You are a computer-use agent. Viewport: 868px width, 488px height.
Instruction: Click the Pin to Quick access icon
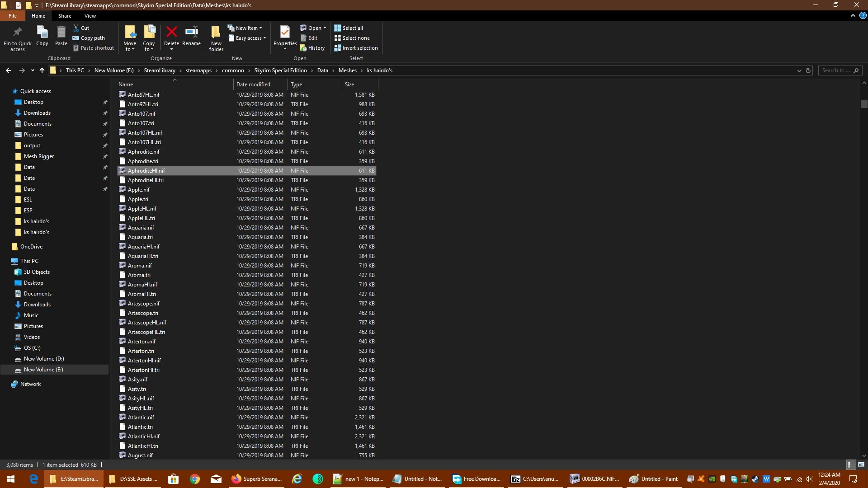click(18, 32)
